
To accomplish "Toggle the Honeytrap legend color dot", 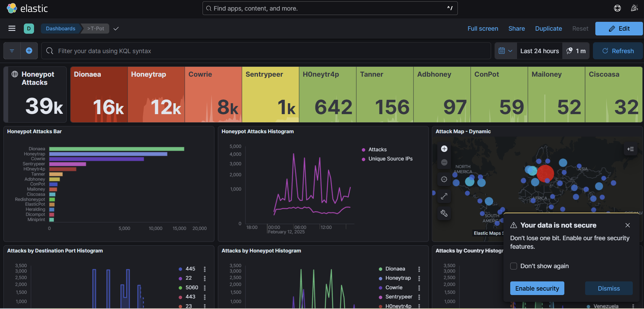I will click(381, 278).
